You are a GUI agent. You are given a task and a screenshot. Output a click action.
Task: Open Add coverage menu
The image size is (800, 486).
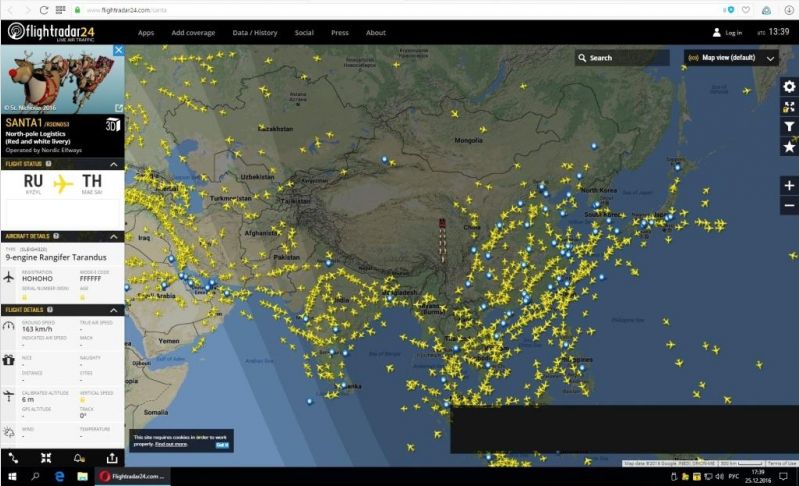click(x=193, y=33)
